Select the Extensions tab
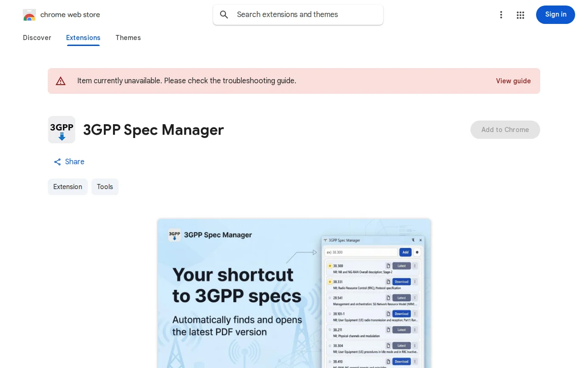Viewport: 588px width, 368px height. 83,38
